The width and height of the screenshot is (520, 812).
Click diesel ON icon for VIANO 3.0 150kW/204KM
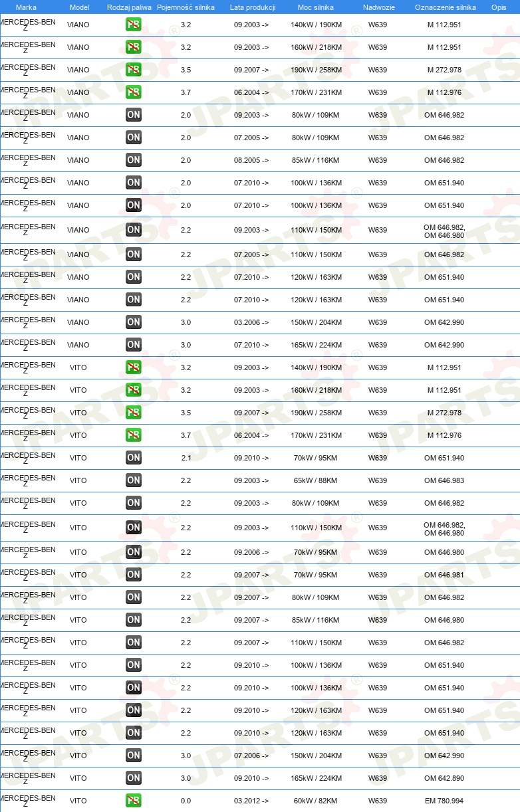coord(134,322)
